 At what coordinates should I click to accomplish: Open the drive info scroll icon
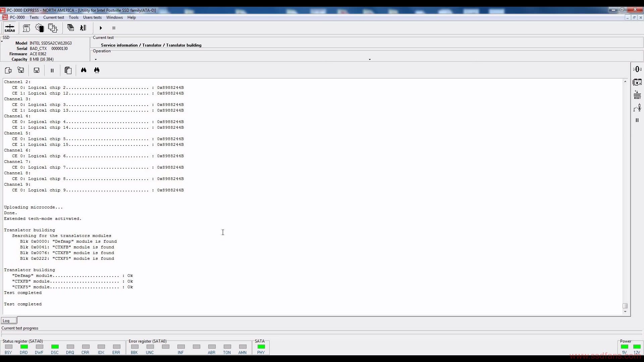click(26, 28)
